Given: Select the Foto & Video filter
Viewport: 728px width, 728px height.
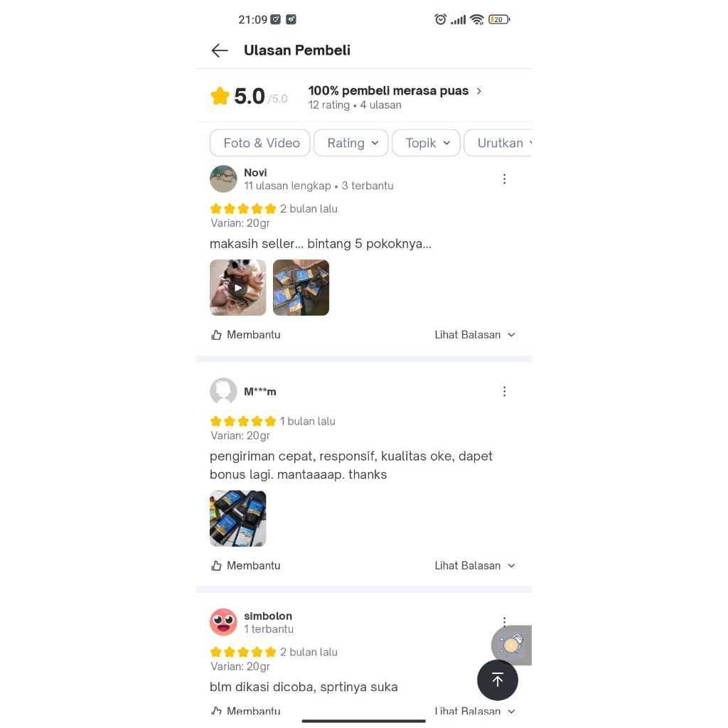Looking at the screenshot, I should point(260,143).
